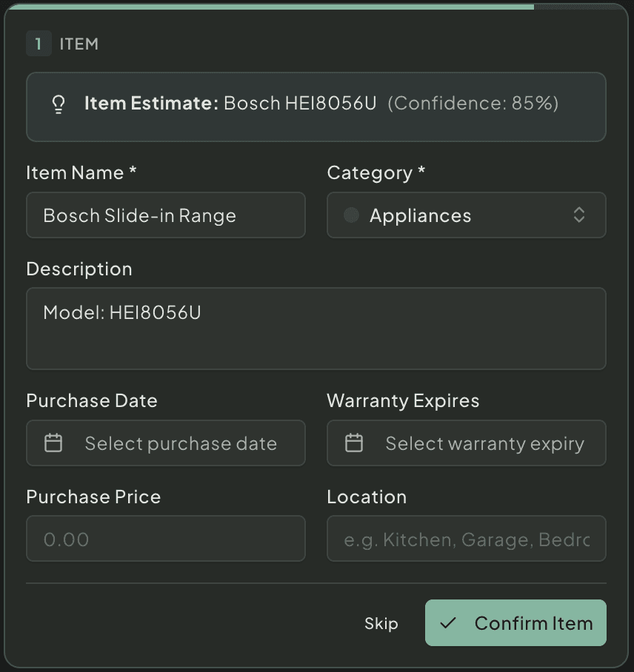Click the Category * label
The width and height of the screenshot is (634, 672).
tap(376, 173)
